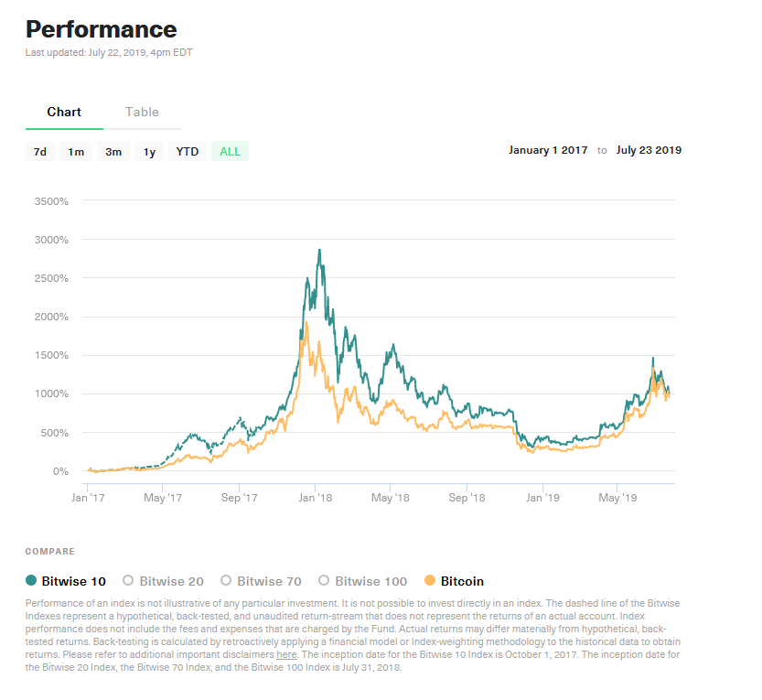762x700 pixels.
Task: Choose the 1m time range
Action: [76, 152]
